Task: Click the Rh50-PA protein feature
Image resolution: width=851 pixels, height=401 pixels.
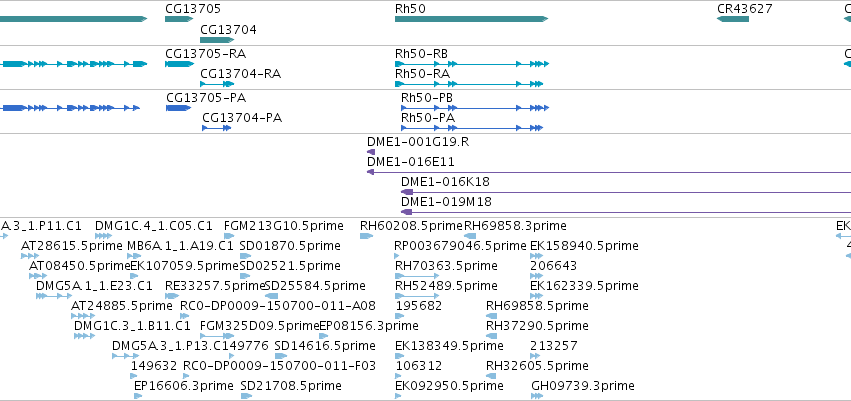Action: [472, 128]
